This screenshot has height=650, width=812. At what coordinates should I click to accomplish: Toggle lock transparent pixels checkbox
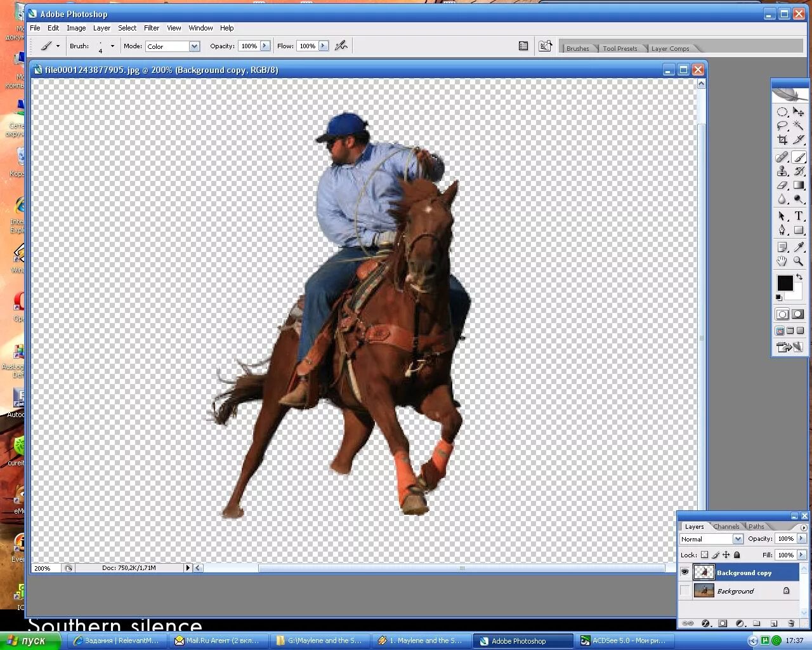(704, 555)
